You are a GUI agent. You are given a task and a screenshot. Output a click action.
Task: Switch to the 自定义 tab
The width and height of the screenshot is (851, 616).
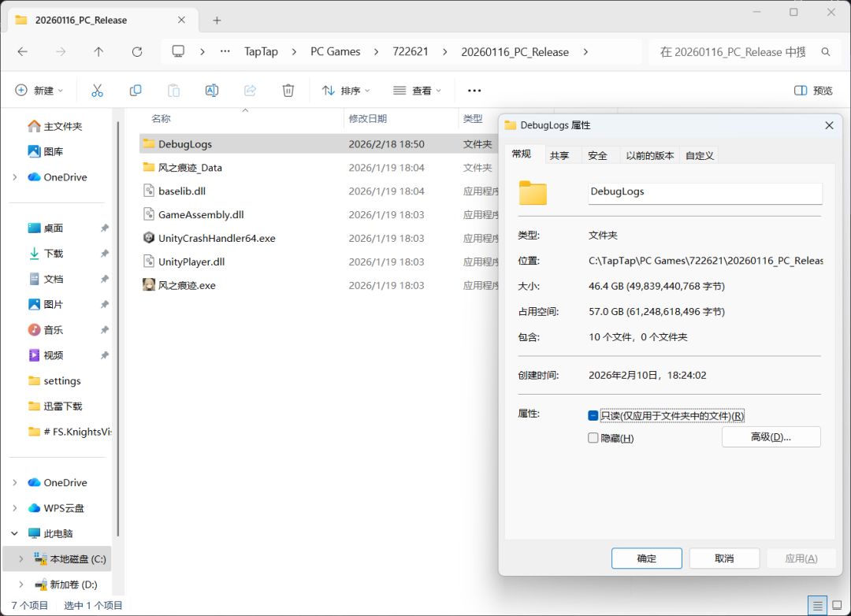point(699,156)
